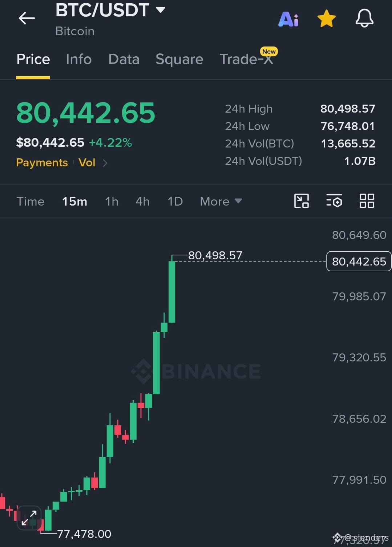Open the grid layout icon

click(367, 201)
